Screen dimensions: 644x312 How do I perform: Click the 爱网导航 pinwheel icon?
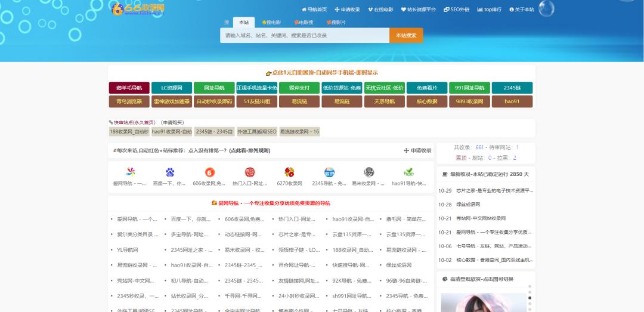pos(130,172)
